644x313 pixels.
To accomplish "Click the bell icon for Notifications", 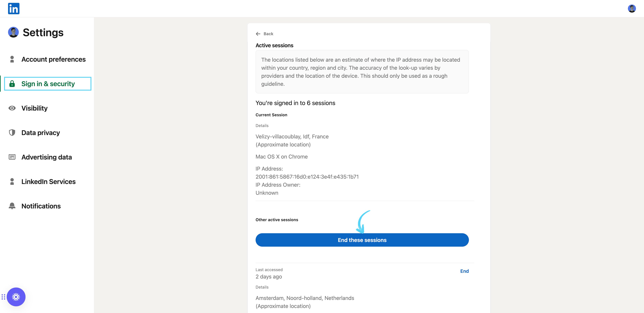I will [x=12, y=206].
